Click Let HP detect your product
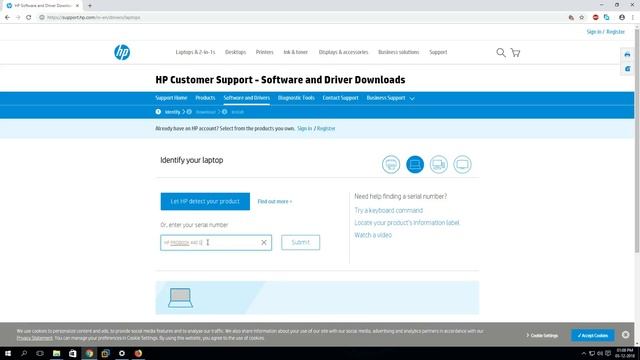The height and width of the screenshot is (360, 640). pos(205,202)
